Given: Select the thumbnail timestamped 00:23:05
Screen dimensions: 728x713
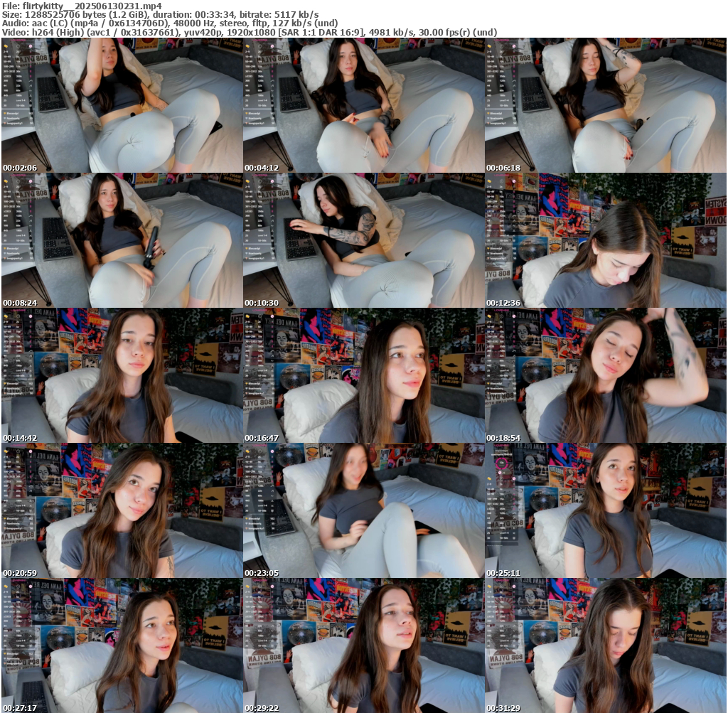Looking at the screenshot, I should pyautogui.click(x=363, y=510).
